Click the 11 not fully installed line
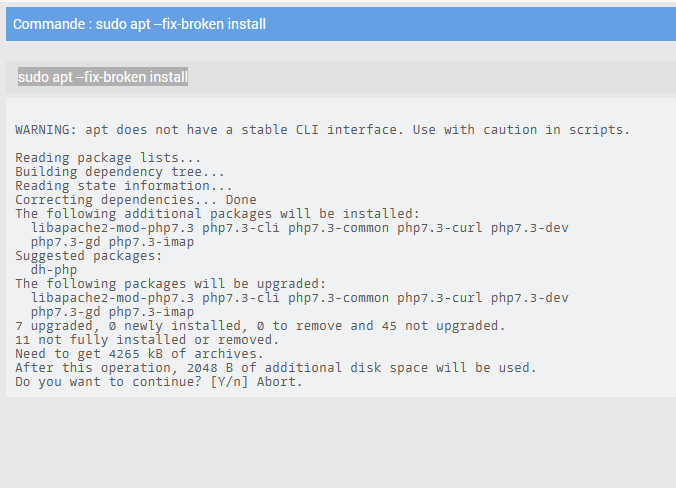This screenshot has height=488, width=676. pos(147,340)
